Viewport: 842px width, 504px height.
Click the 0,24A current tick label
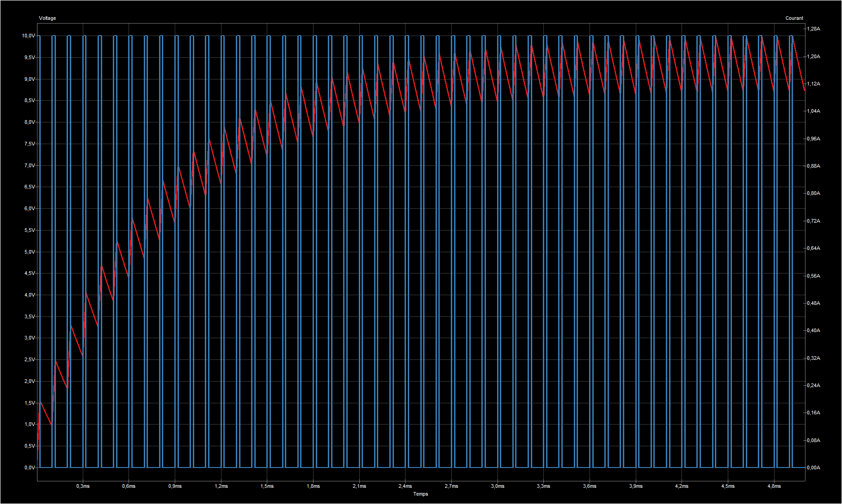coord(813,385)
